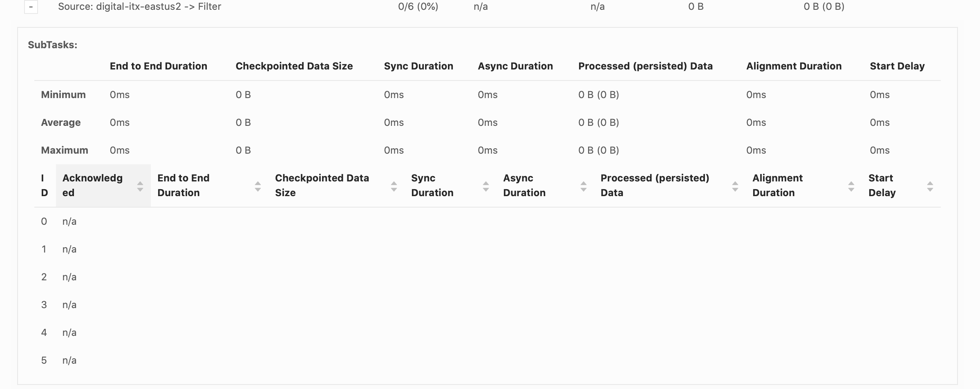Sort by Sync Duration arrows
The width and height of the screenshot is (980, 389).
(x=486, y=186)
